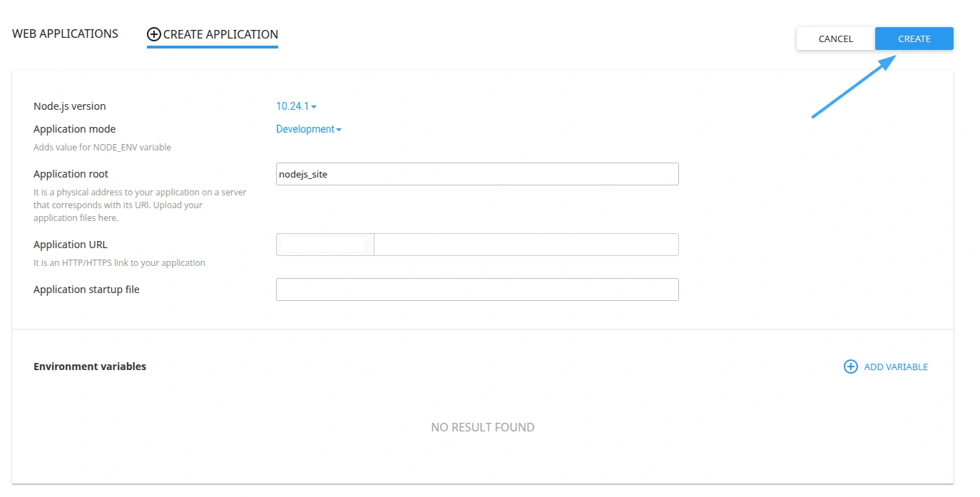Click the plus icon next to ADD VARIABLE
Image resolution: width=980 pixels, height=497 pixels.
click(x=850, y=366)
